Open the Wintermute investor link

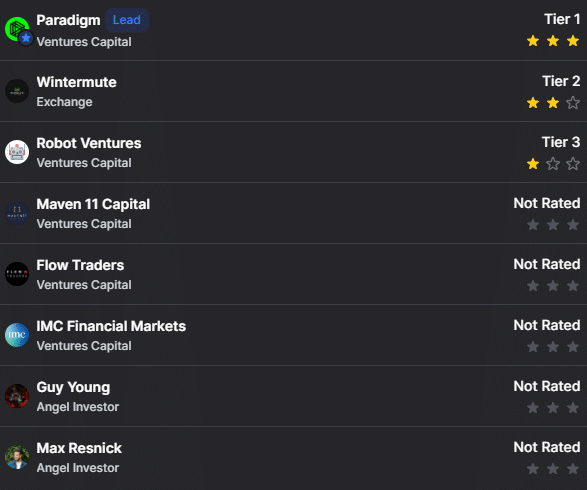(x=76, y=82)
